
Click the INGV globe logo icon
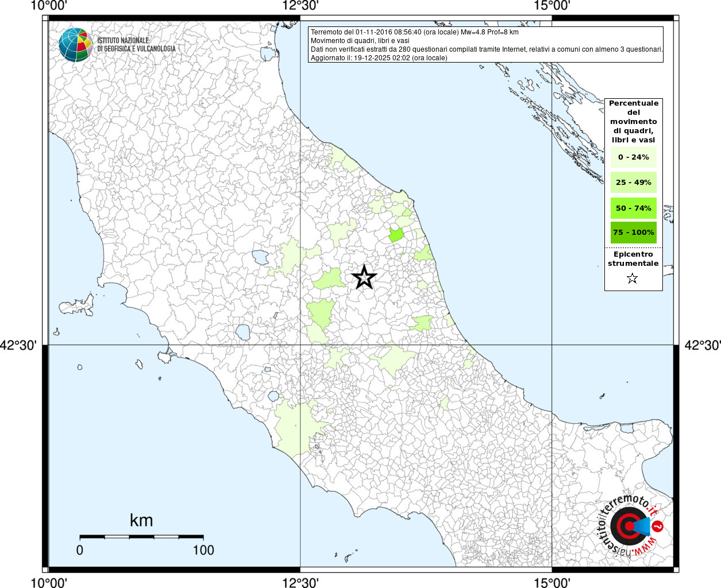76,45
